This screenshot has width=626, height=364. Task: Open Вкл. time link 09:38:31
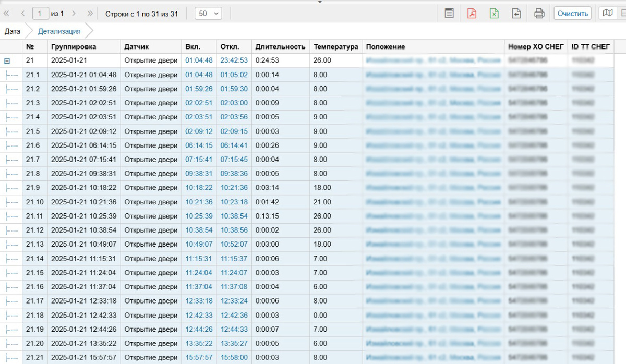199,174
